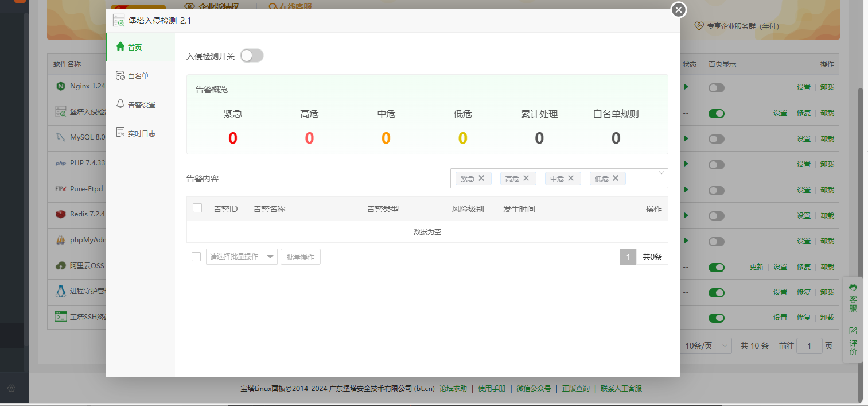The image size is (868, 406).
Task: Click the 进程守护管理 penguin icon
Action: [60, 291]
